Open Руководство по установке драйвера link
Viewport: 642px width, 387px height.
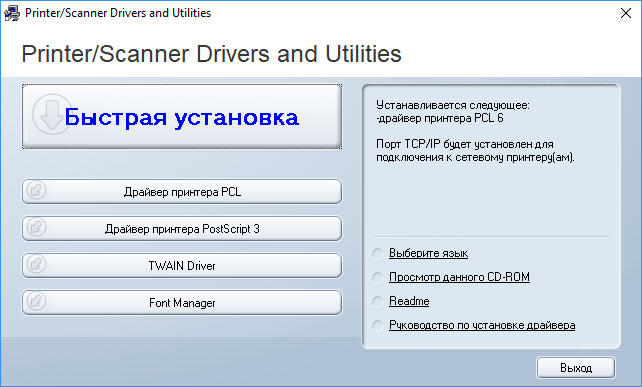(482, 325)
